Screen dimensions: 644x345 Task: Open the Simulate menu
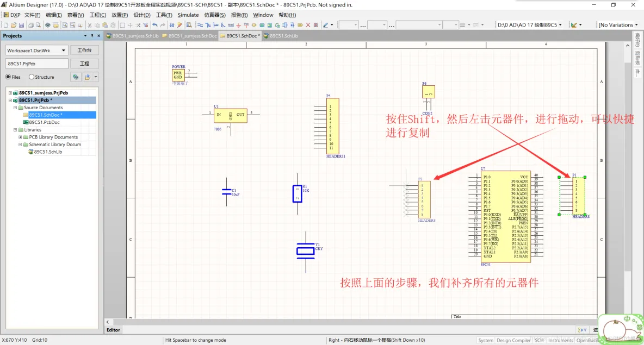(188, 15)
